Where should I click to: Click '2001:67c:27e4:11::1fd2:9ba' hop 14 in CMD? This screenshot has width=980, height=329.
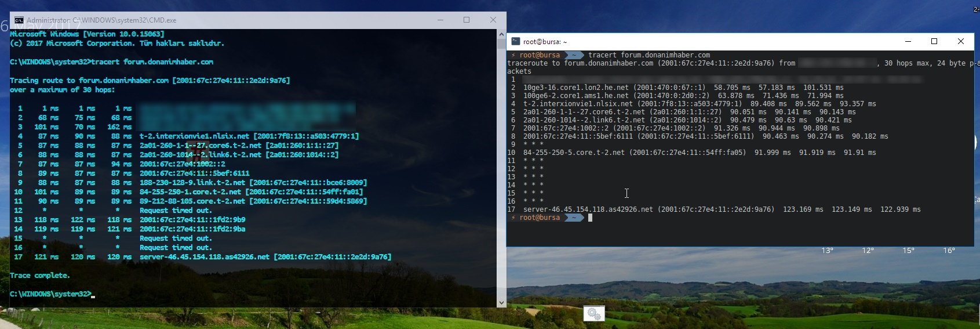click(x=192, y=229)
